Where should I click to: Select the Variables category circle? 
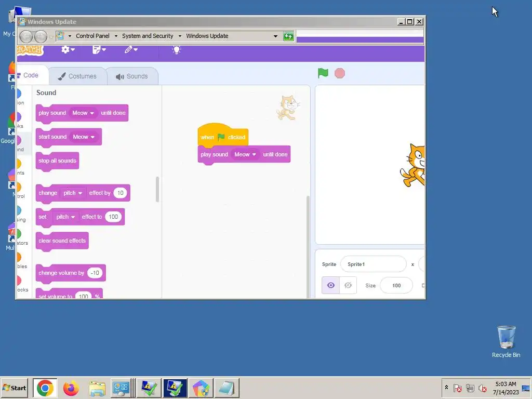(x=19, y=258)
